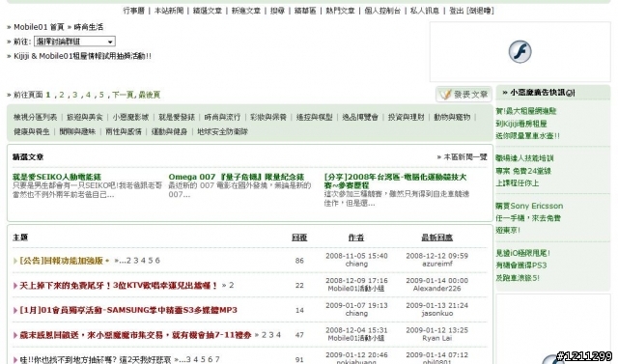Viewport: 618px width, 364px height.
Task: Open 彩妝與保養 category tab
Action: pyautogui.click(x=268, y=117)
